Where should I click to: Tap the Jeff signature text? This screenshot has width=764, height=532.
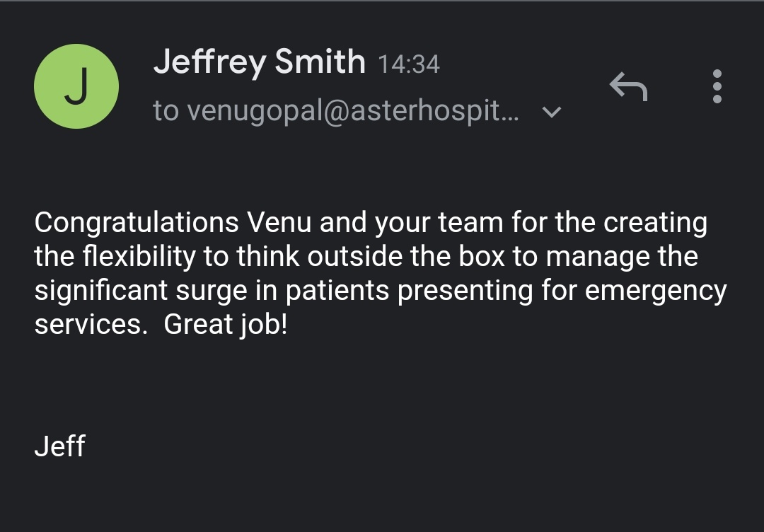(59, 447)
